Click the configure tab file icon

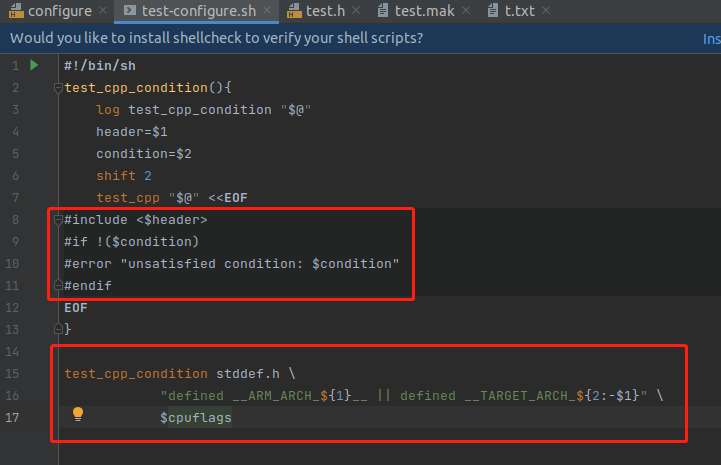point(16,11)
